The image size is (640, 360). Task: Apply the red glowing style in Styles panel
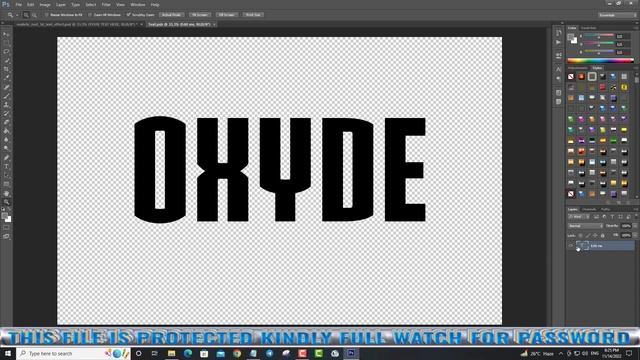pyautogui.click(x=581, y=76)
